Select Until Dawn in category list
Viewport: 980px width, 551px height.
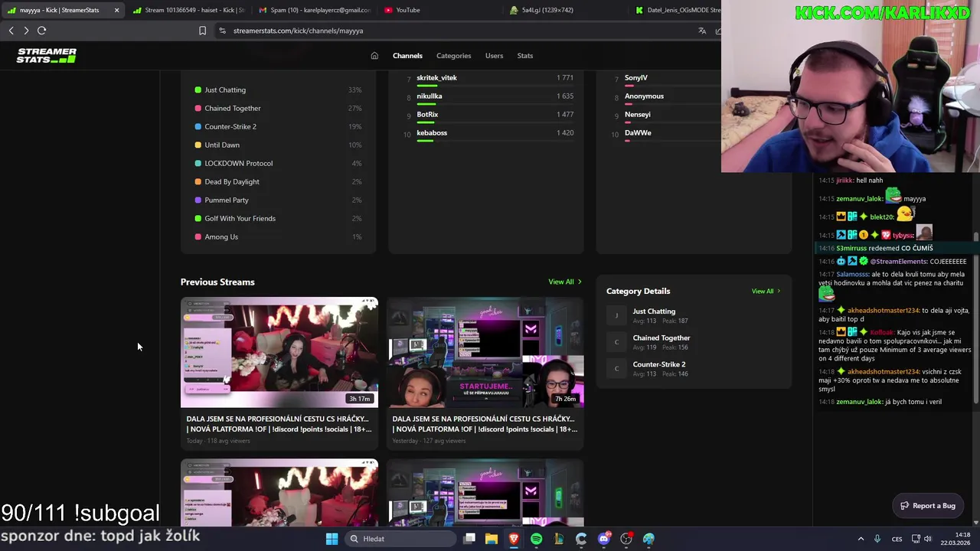[x=279, y=145]
